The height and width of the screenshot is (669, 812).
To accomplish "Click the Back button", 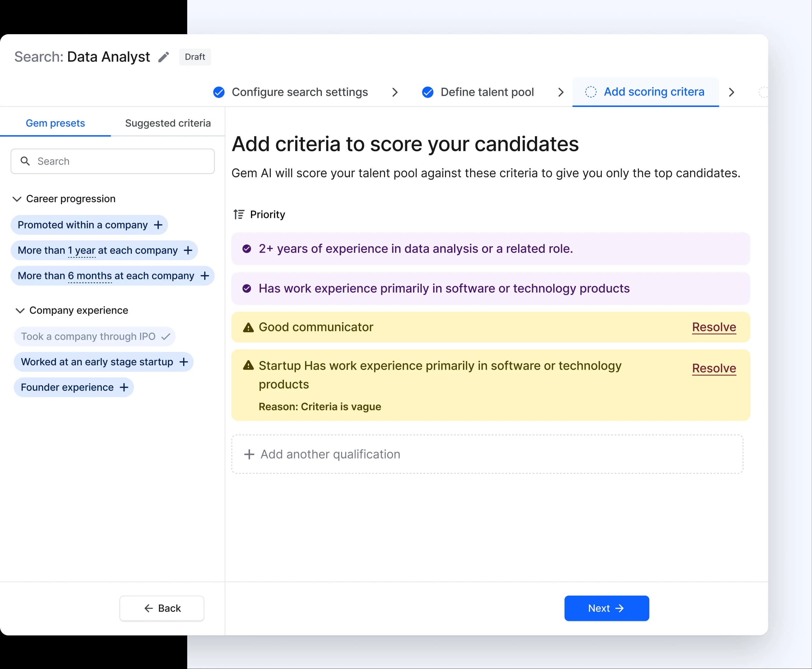I will click(x=162, y=608).
